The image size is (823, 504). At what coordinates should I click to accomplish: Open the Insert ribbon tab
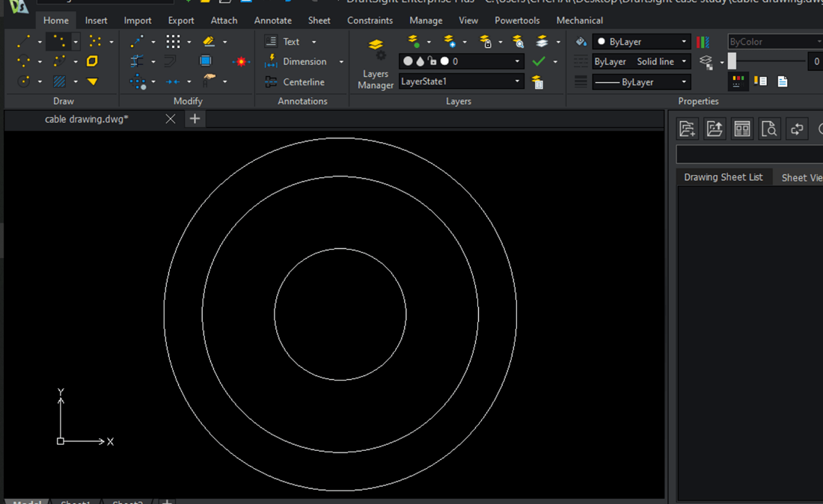click(96, 20)
